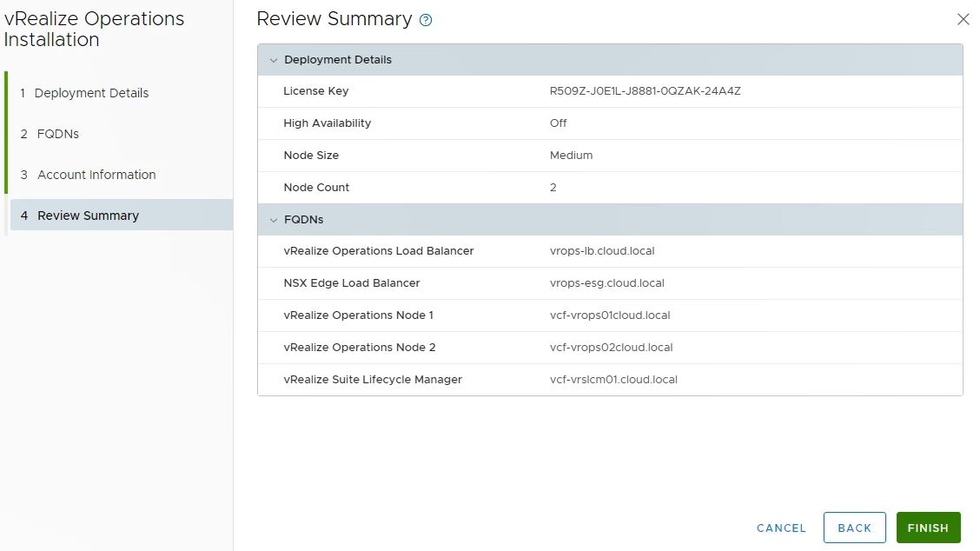Viewport: 980px width, 551px height.
Task: Click the Back button
Action: tap(854, 528)
